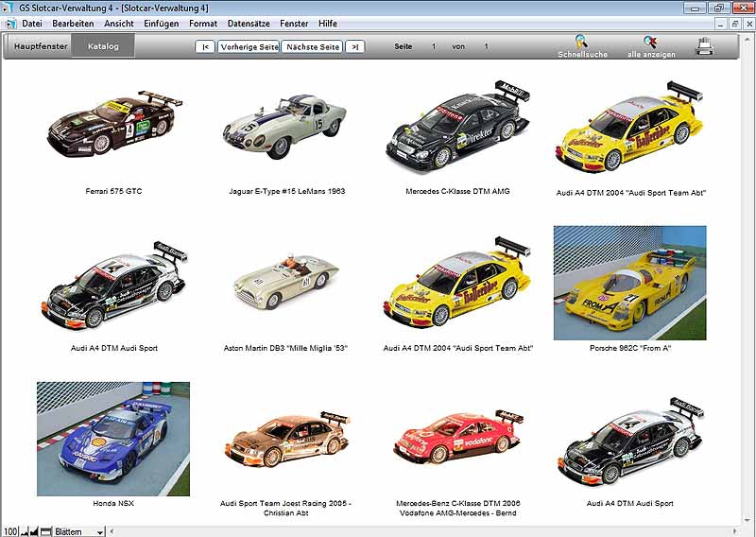Viewport: 756px width, 537px height.
Task: Select the Katalog tab
Action: [x=103, y=46]
